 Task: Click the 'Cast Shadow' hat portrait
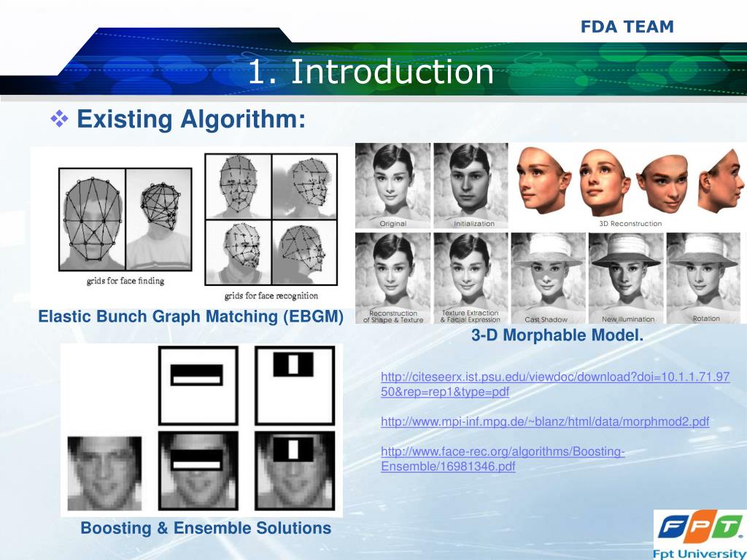click(x=549, y=278)
